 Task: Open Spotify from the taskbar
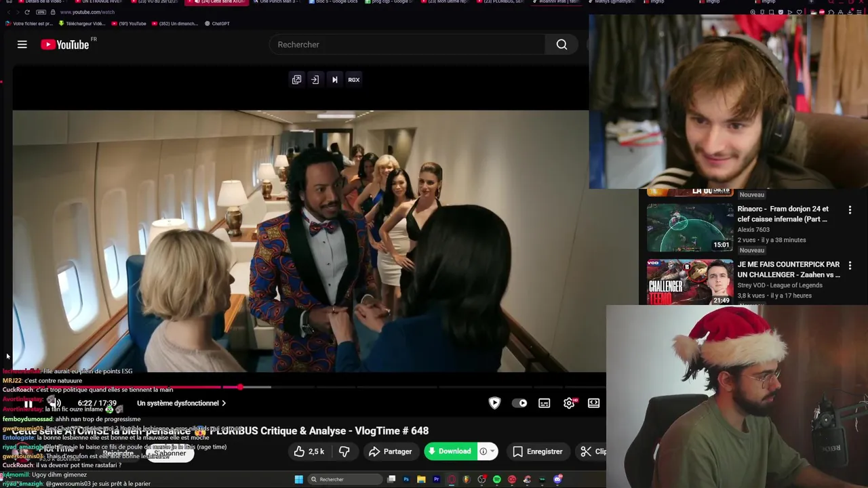point(497,479)
